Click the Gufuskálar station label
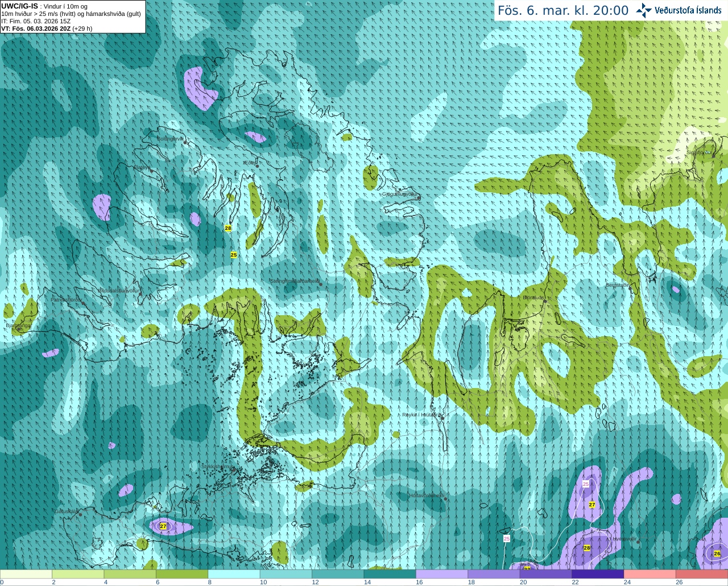Viewport: 728px width, 586px height. point(66,511)
